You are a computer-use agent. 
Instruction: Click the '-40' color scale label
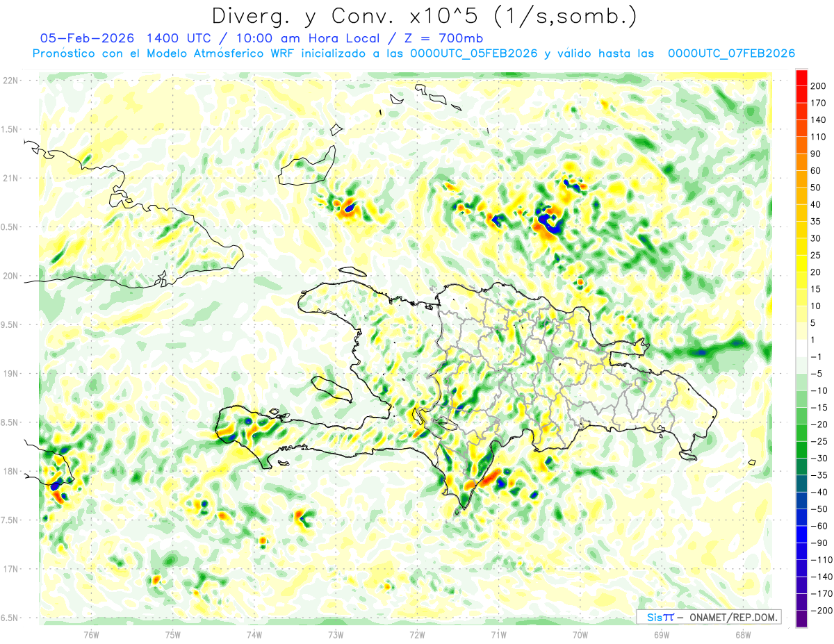[819, 492]
